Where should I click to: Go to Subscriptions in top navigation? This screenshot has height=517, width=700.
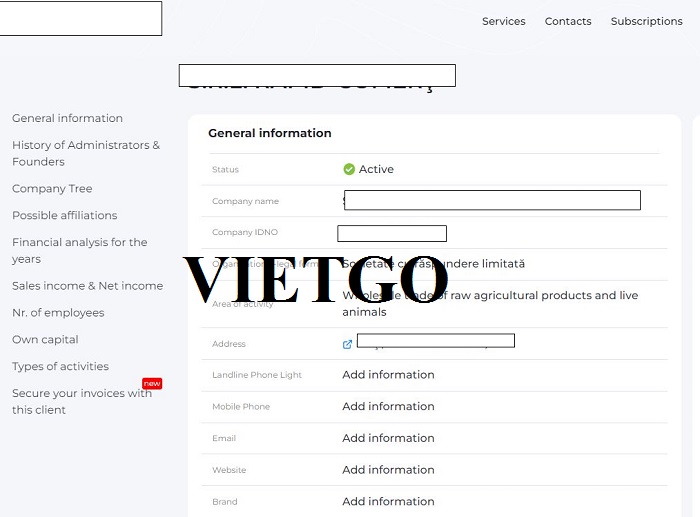coord(646,21)
